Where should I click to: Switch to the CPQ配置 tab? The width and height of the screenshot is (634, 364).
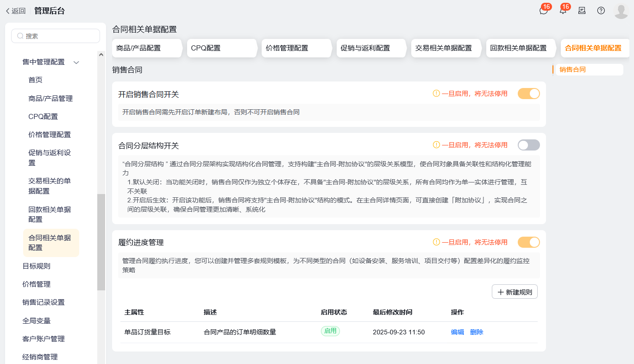pos(222,48)
